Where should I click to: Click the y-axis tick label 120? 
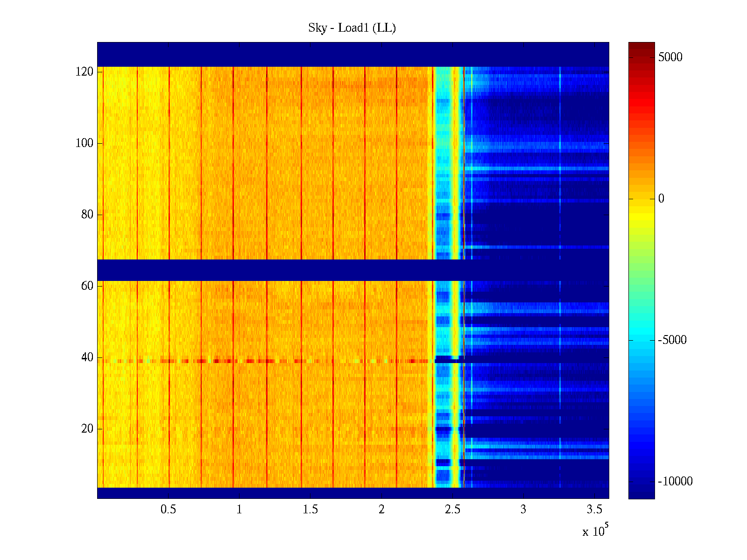click(x=85, y=72)
